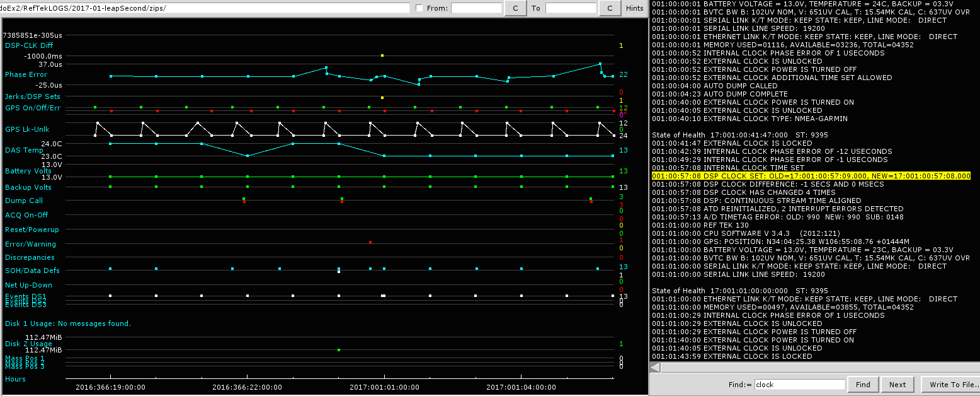The height and width of the screenshot is (396, 980).
Task: Click the Find search text field
Action: 799,385
